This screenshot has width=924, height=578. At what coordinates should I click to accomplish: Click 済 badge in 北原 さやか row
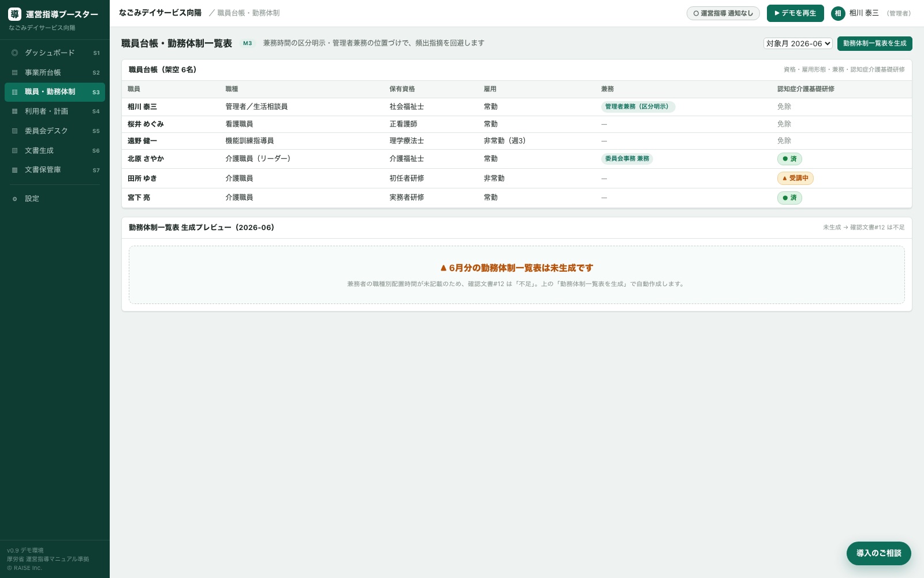pyautogui.click(x=789, y=159)
